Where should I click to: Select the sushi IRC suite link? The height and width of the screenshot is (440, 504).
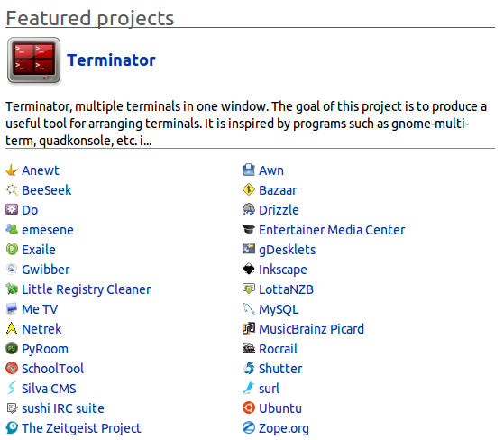click(x=63, y=408)
